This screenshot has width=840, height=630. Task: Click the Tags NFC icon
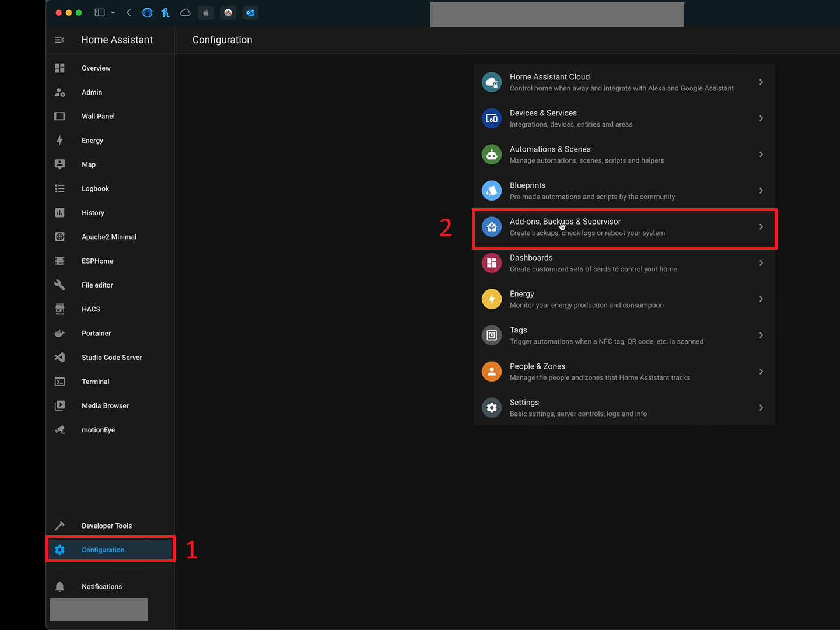pyautogui.click(x=492, y=335)
